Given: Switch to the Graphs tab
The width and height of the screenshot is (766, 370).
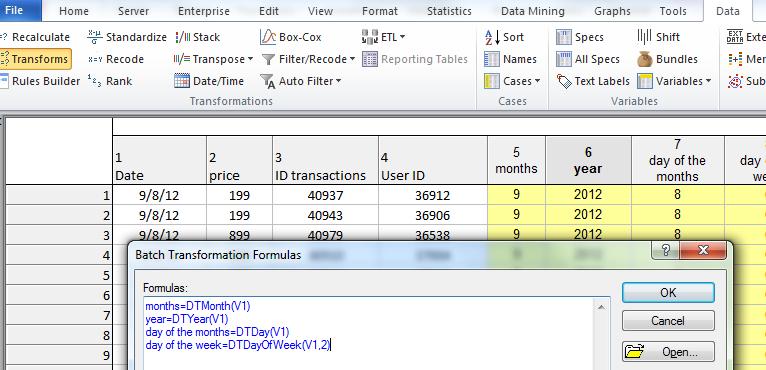Looking at the screenshot, I should pyautogui.click(x=612, y=11).
